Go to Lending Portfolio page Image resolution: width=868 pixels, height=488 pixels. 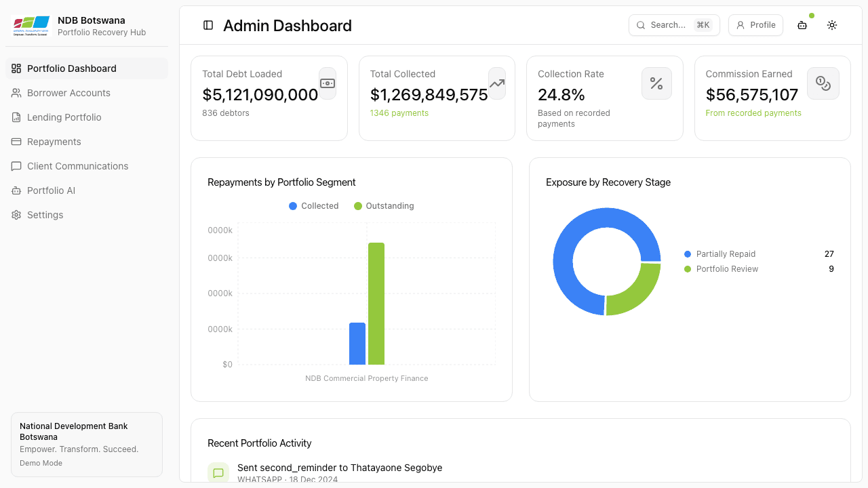point(64,117)
